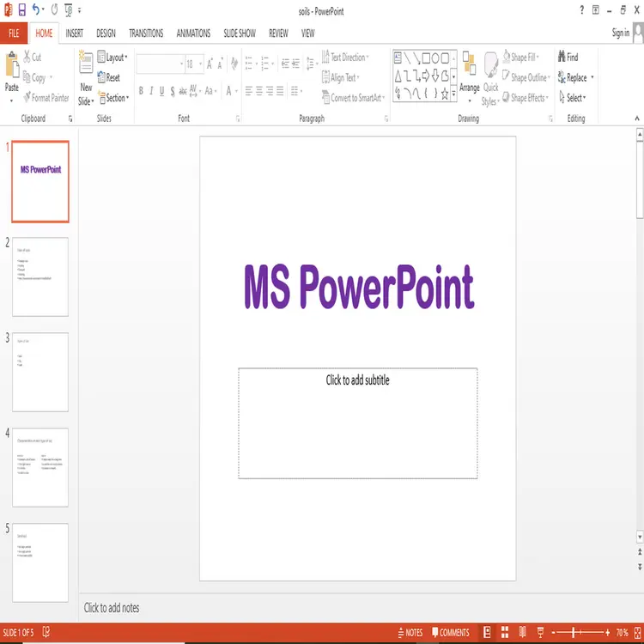
Task: Click the Reset button in Slides group
Action: (x=112, y=77)
